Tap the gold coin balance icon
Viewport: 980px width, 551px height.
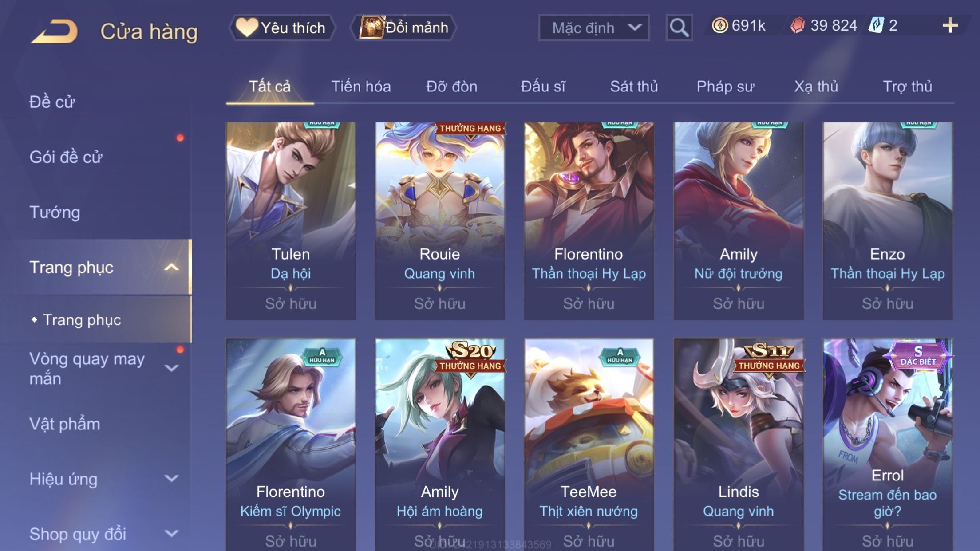pos(719,25)
